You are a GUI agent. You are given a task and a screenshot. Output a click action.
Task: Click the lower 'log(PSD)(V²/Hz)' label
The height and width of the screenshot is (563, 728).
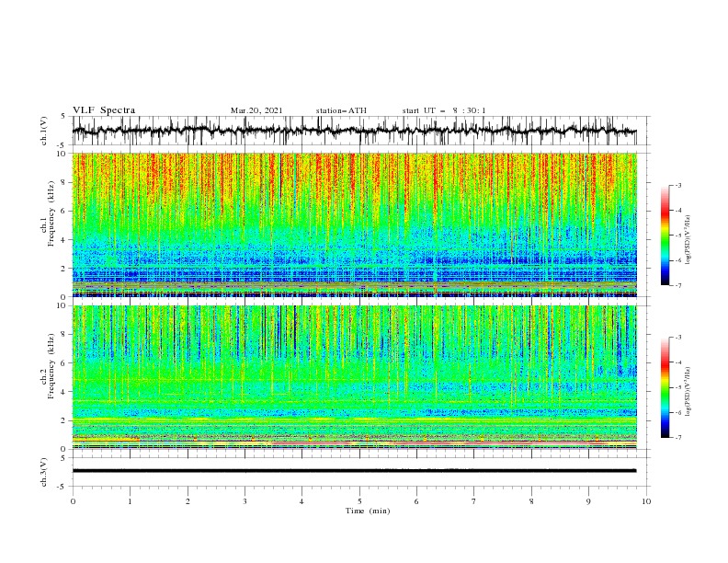click(688, 392)
